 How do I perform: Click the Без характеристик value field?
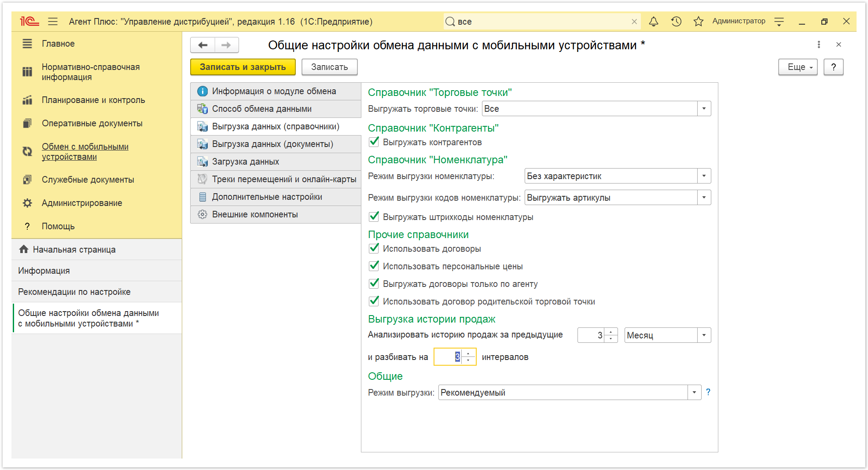click(x=611, y=176)
